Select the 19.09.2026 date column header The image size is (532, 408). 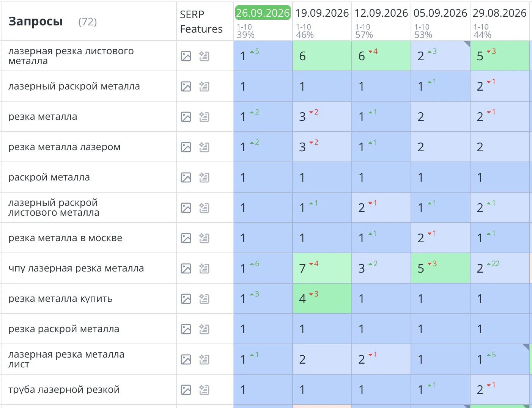coord(322,13)
